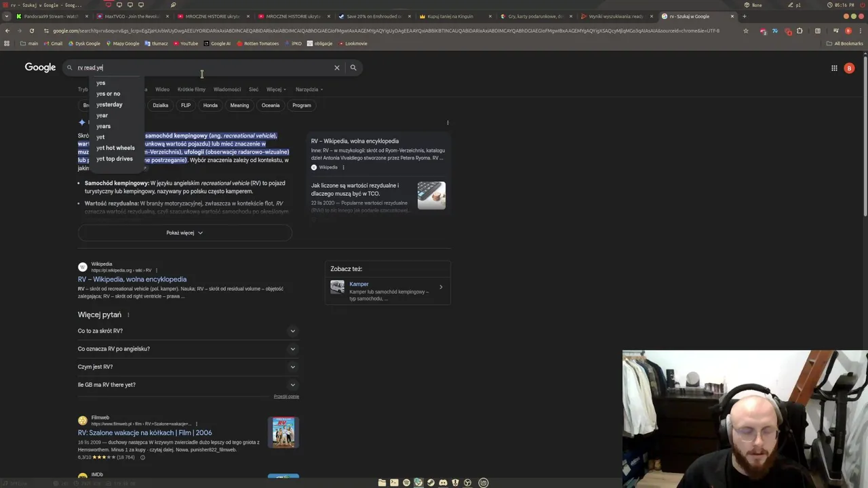Open Mapy Google bookmark

pos(122,43)
